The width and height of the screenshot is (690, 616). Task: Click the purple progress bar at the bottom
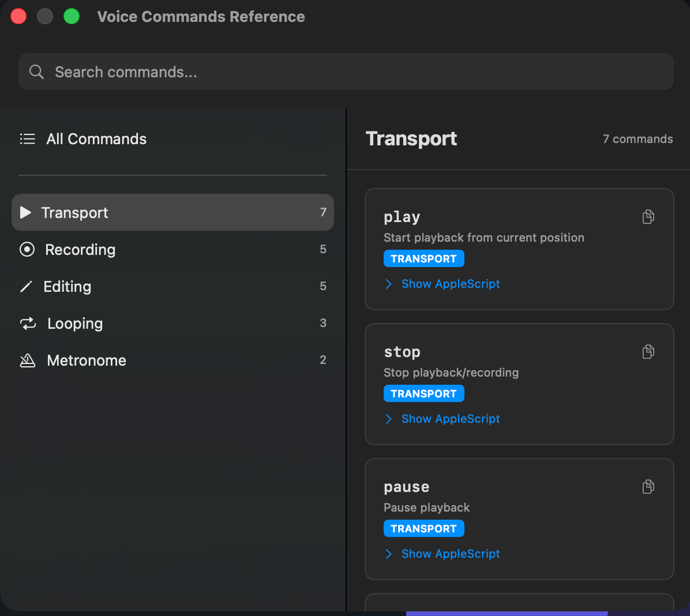508,613
